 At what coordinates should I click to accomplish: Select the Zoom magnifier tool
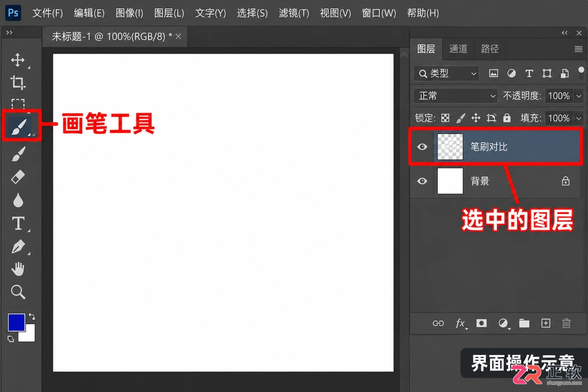click(x=18, y=292)
